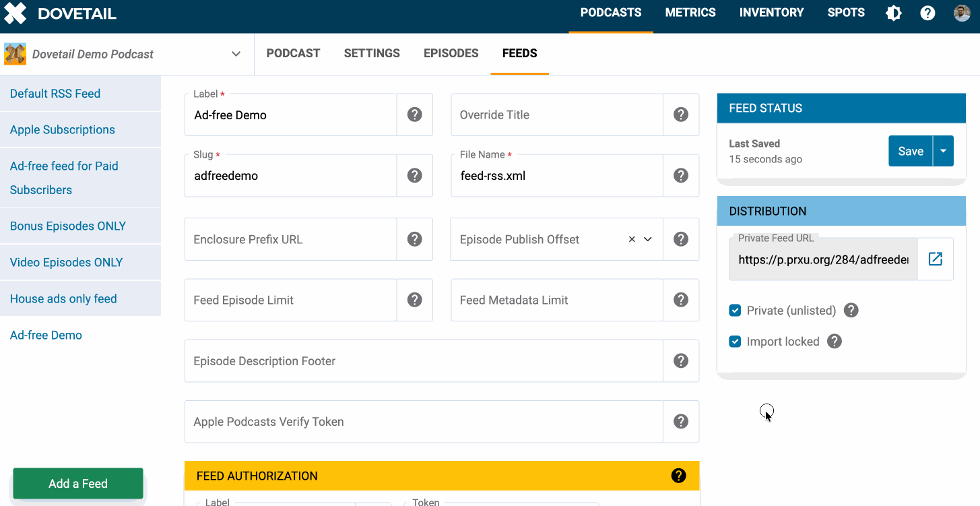Expand the Episode Publish Offset dropdown
The width and height of the screenshot is (980, 506).
(647, 239)
